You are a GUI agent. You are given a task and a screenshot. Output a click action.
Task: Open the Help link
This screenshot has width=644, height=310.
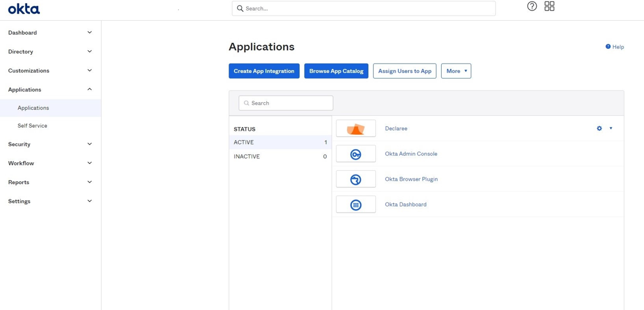615,47
